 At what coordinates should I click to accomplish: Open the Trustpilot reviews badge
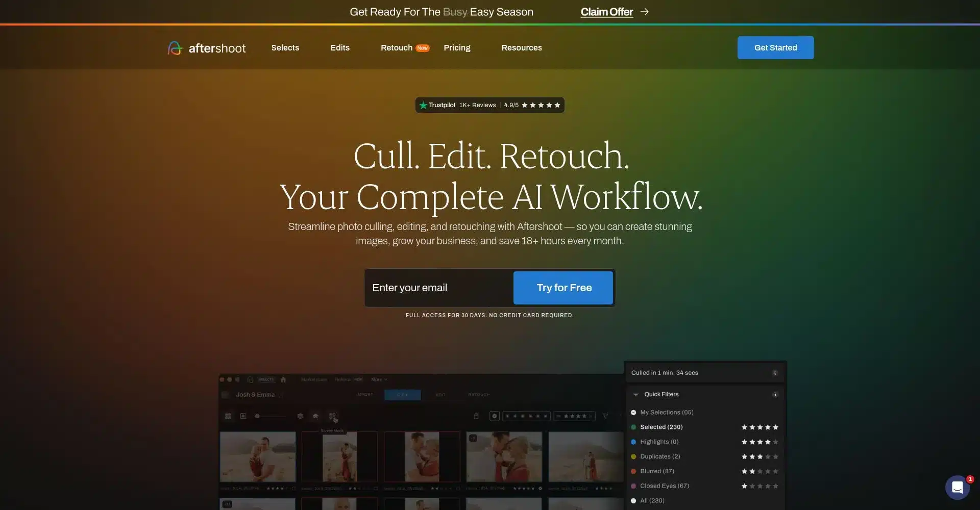[489, 105]
